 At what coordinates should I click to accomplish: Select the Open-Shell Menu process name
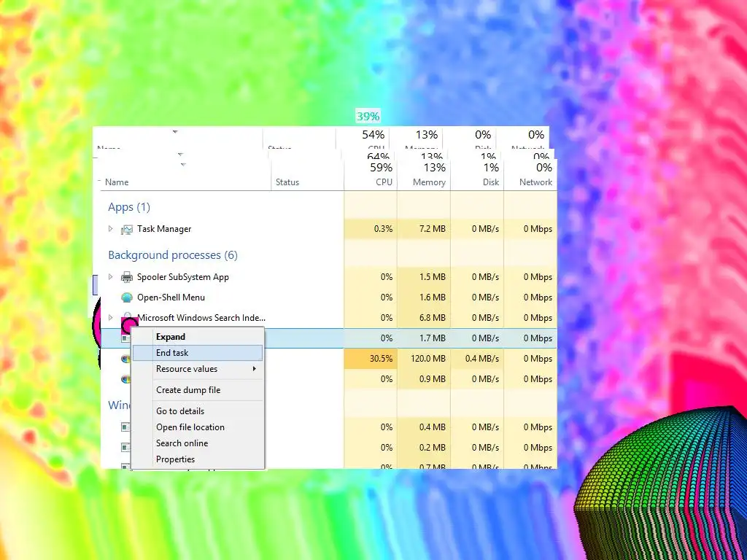(171, 297)
